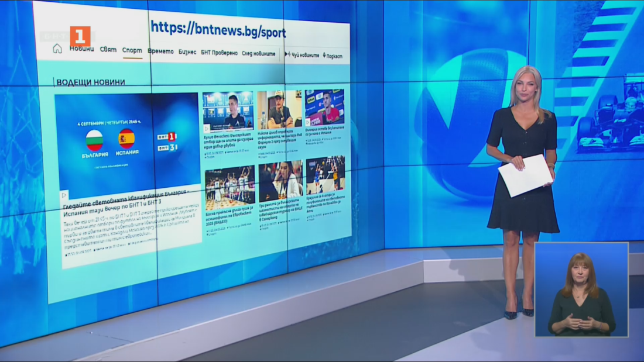Open headline 'Бразилия се класира за полуфиналите'
This screenshot has height=362, width=644.
click(x=324, y=203)
